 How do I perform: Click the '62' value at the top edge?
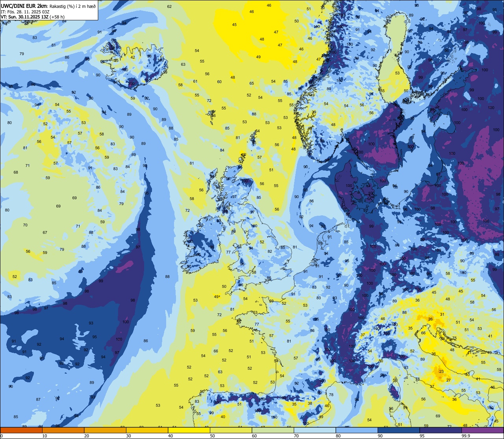[x=169, y=6]
